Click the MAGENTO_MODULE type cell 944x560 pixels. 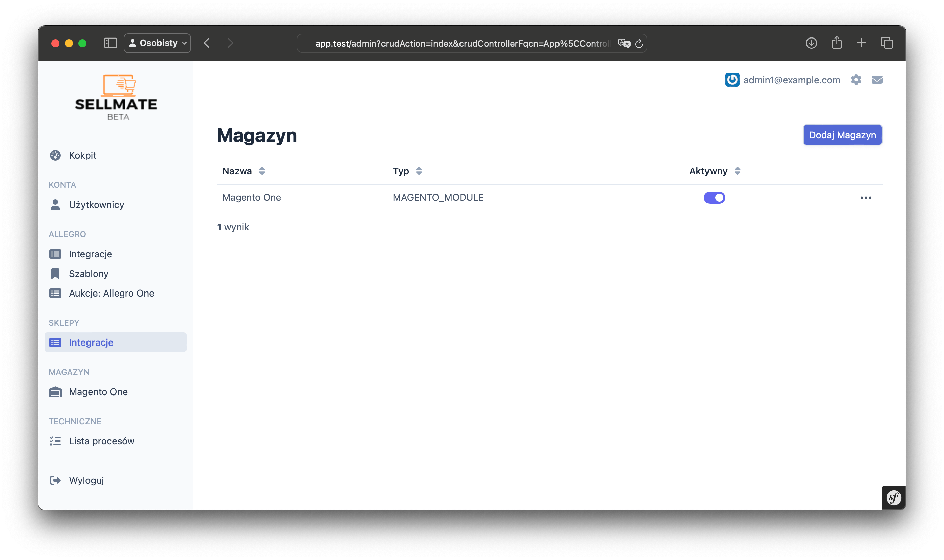[438, 197]
